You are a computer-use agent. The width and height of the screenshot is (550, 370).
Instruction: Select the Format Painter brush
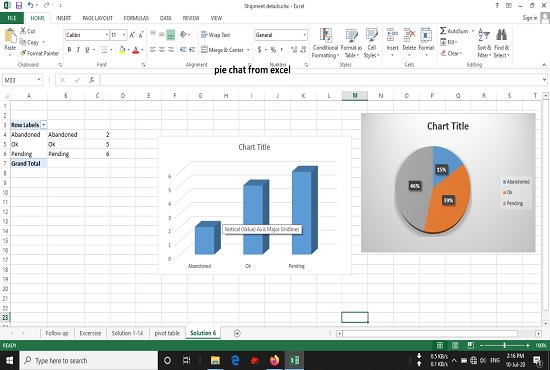[23, 53]
